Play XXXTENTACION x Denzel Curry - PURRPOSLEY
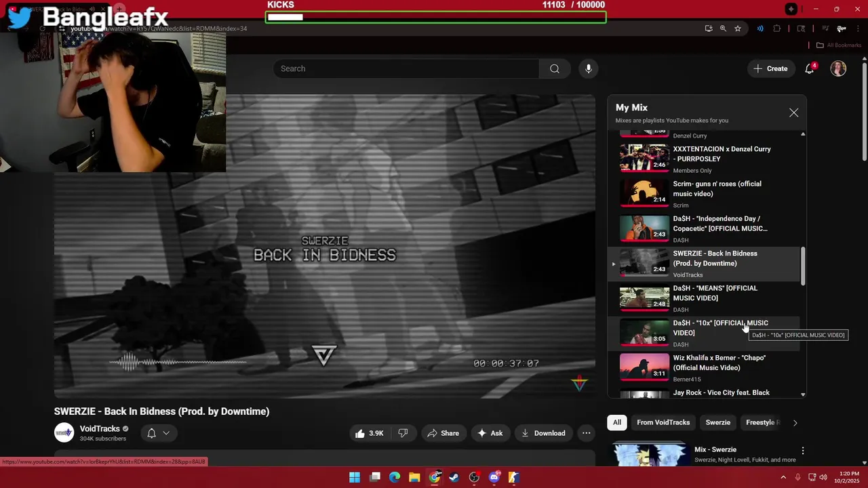The height and width of the screenshot is (488, 868). [705, 159]
